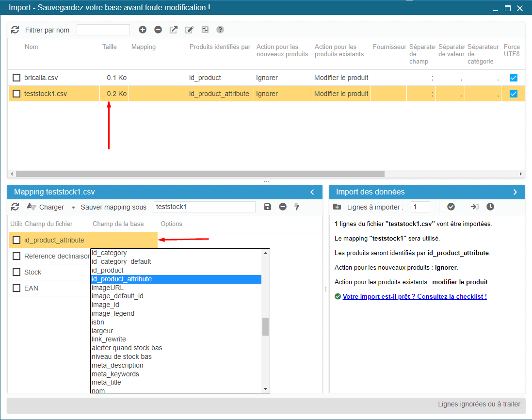Select id_product in the dropdown list
This screenshot has height=420, width=532.
click(x=108, y=270)
